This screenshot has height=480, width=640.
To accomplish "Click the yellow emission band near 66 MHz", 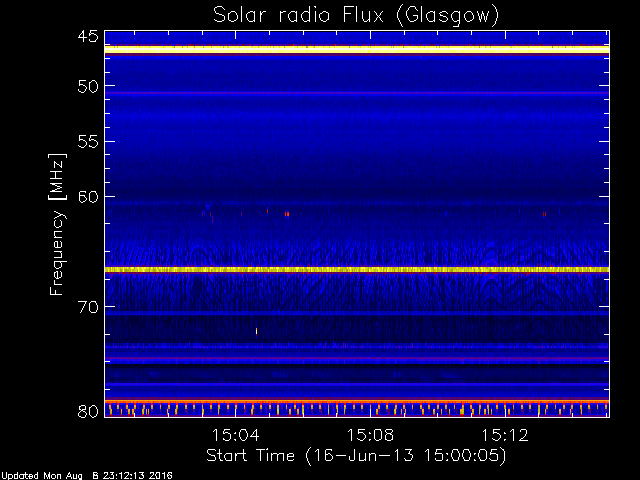I will 357,269.
